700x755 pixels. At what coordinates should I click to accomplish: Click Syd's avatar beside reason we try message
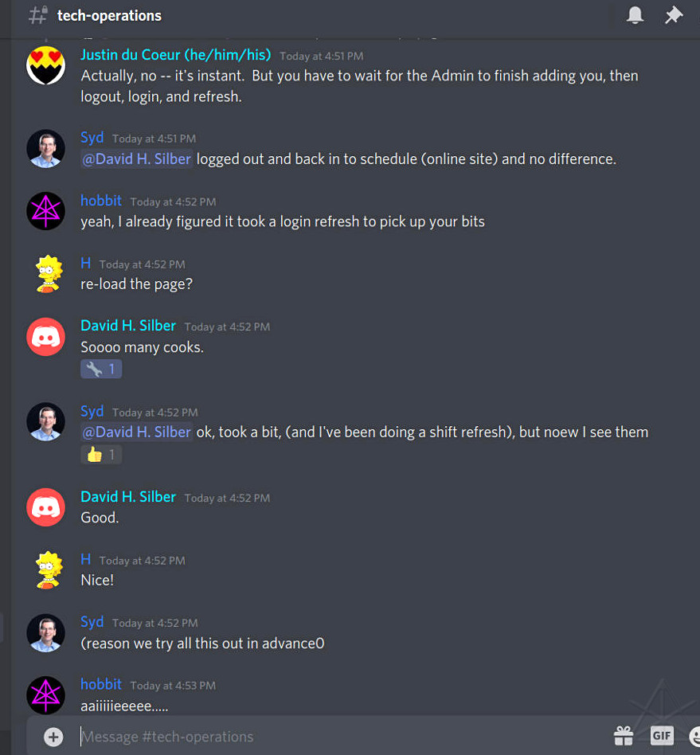pos(45,632)
